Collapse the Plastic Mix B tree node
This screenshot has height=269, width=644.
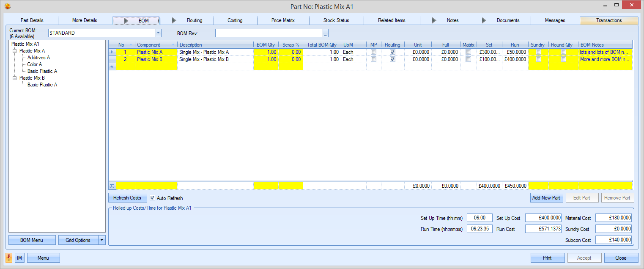pyautogui.click(x=15, y=78)
